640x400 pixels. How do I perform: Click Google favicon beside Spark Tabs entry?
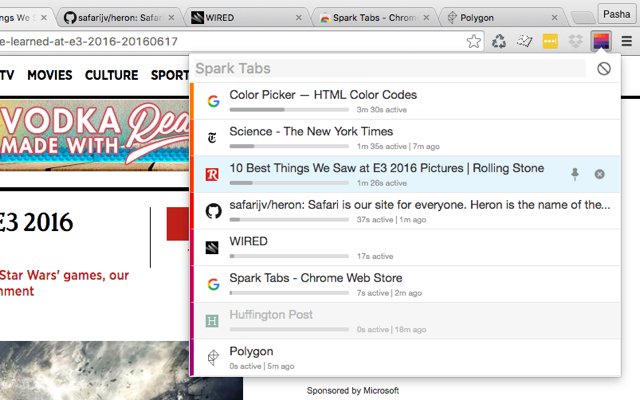(x=213, y=284)
